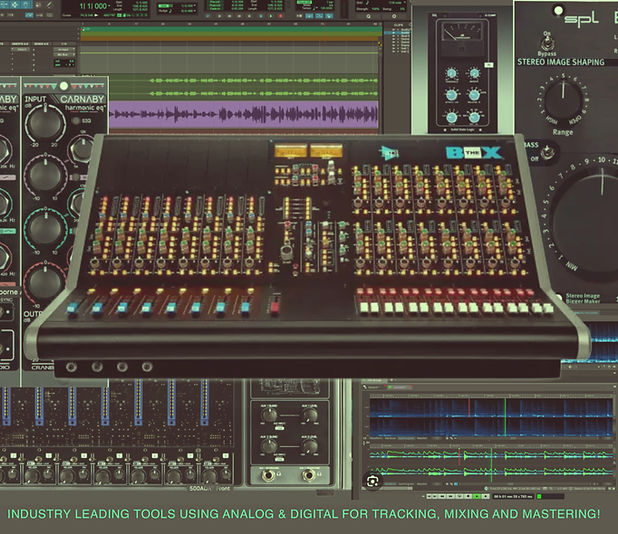Click the 500ADAT label on the rack

[201, 489]
